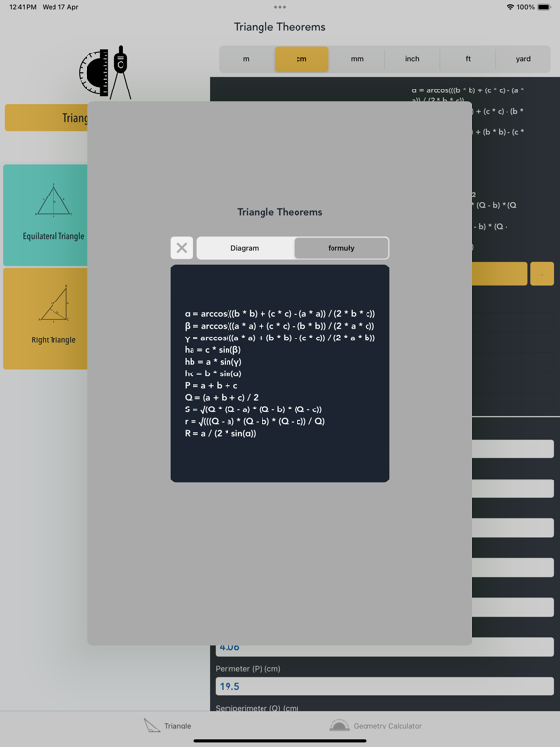
Task: Tap the compass and protractor logo
Action: 105,72
